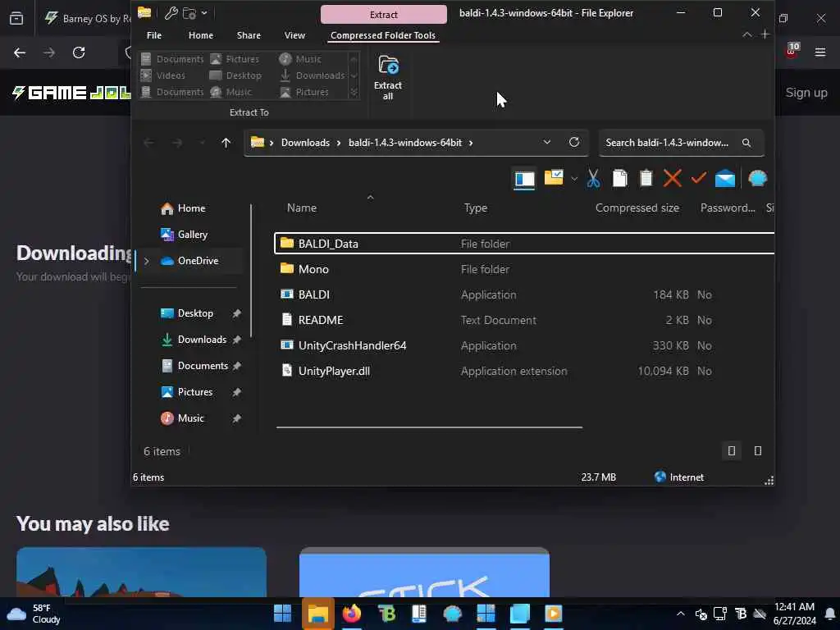Click the search magnifier icon

click(x=746, y=143)
